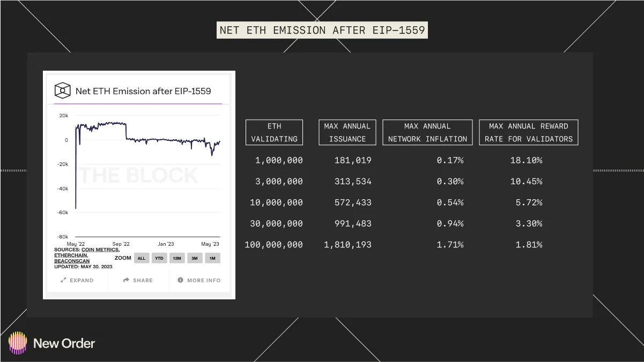Select Max Annual Network Inflation header
The width and height of the screenshot is (644, 362).
(427, 133)
